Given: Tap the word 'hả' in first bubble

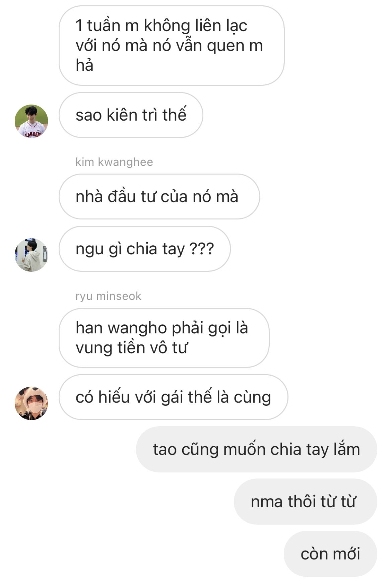Looking at the screenshot, I should [x=84, y=65].
